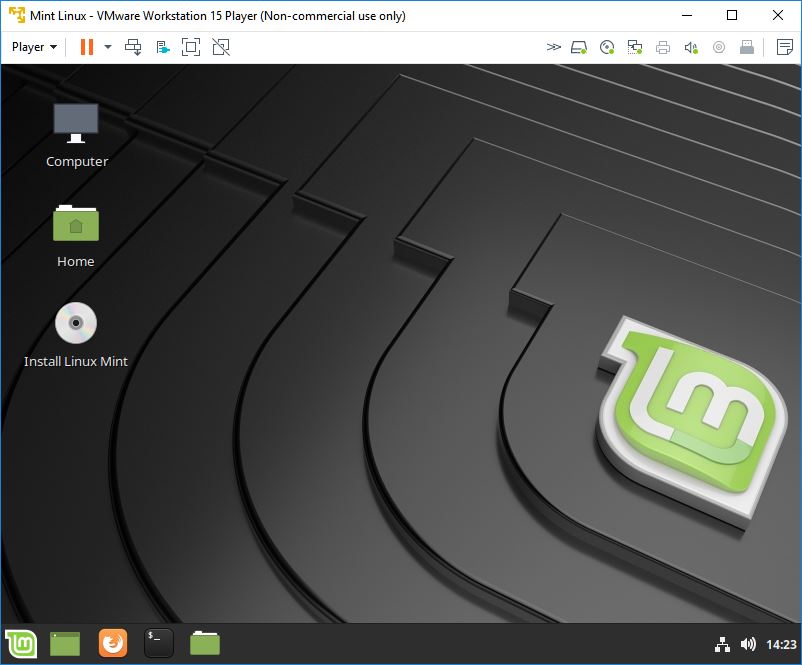The image size is (802, 665).
Task: Pause the virtual machine
Action: point(86,47)
